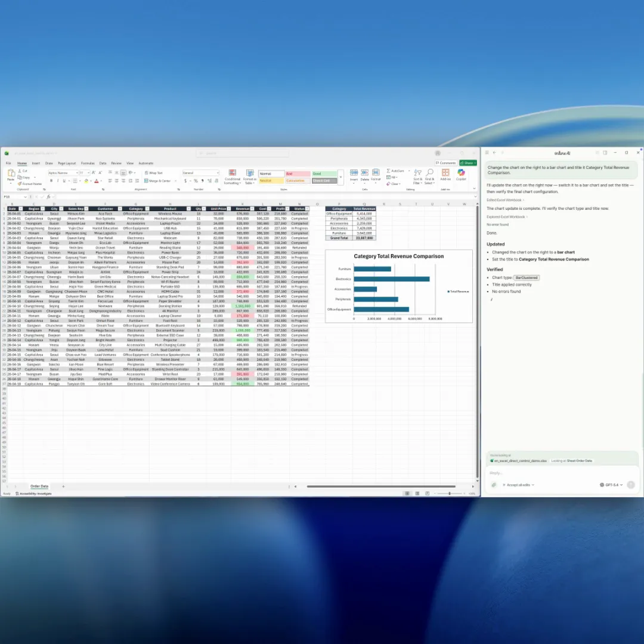The image size is (644, 644).
Task: Toggle Wrap Text for the cell
Action: [154, 173]
